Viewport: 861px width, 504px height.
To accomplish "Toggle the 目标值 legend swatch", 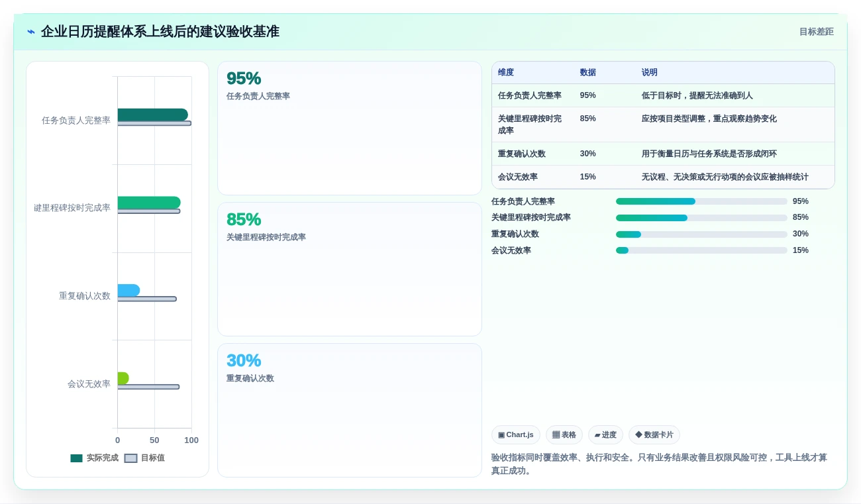I will (131, 458).
